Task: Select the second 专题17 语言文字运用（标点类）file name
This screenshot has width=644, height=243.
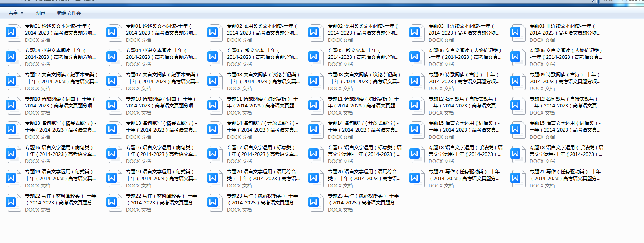Action: [x=365, y=151]
